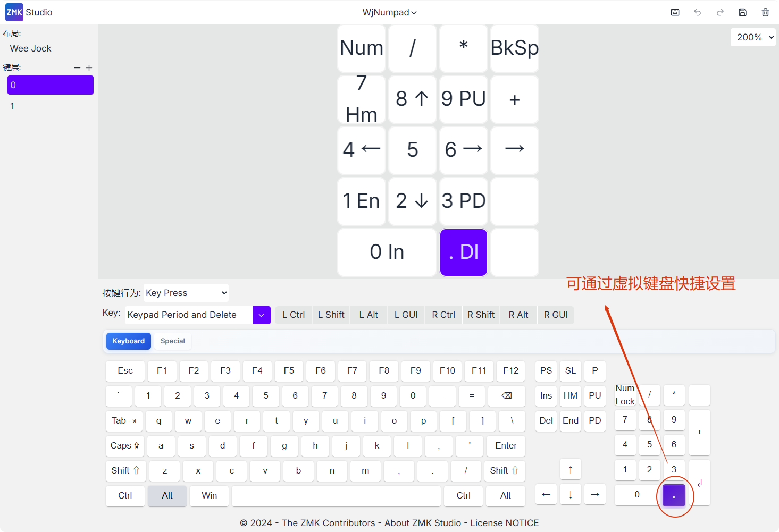The image size is (779, 532).
Task: Select the right Shift key on virtual keyboard
Action: 505,470
